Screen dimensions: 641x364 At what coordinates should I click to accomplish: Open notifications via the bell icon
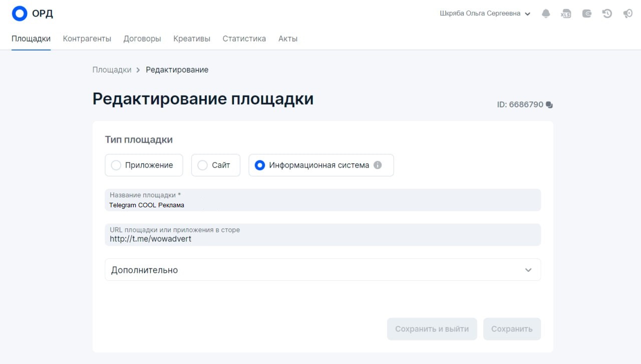pyautogui.click(x=546, y=14)
